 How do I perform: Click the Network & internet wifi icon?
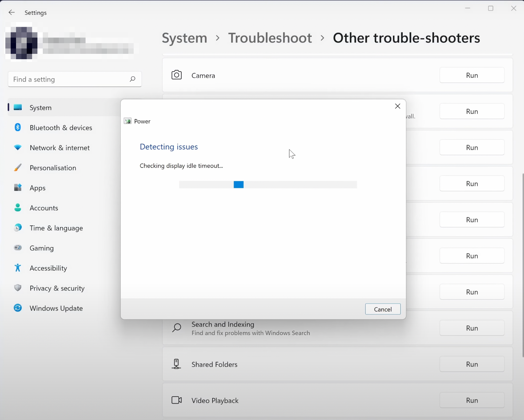pos(18,147)
